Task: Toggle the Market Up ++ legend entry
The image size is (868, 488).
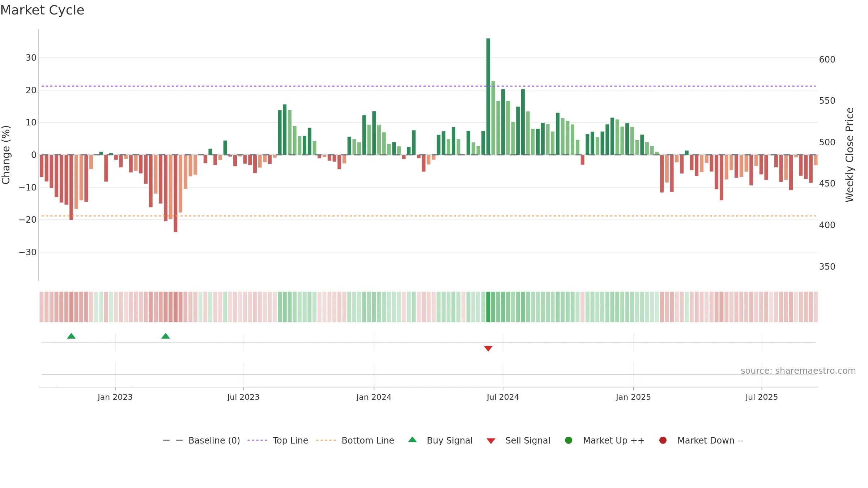Action: coord(605,440)
